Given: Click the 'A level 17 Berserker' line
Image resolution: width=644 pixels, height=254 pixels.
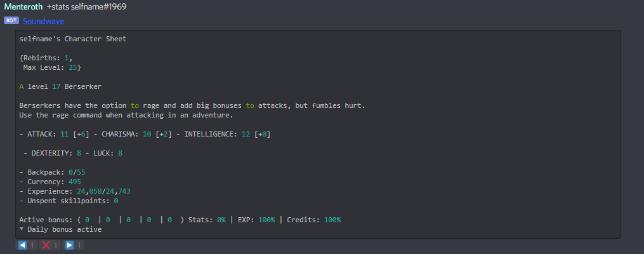Looking at the screenshot, I should (x=60, y=87).
